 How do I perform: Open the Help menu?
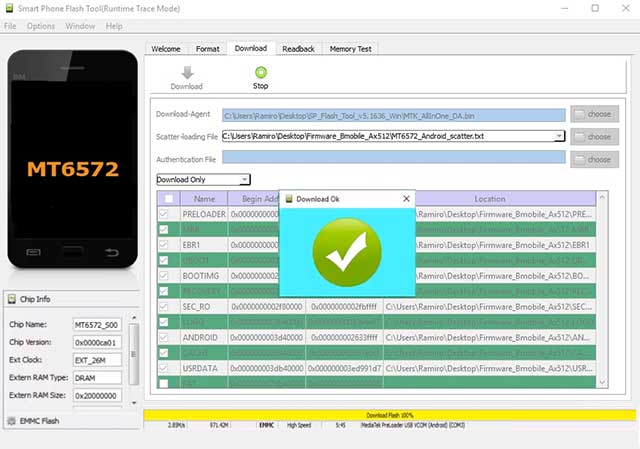114,26
